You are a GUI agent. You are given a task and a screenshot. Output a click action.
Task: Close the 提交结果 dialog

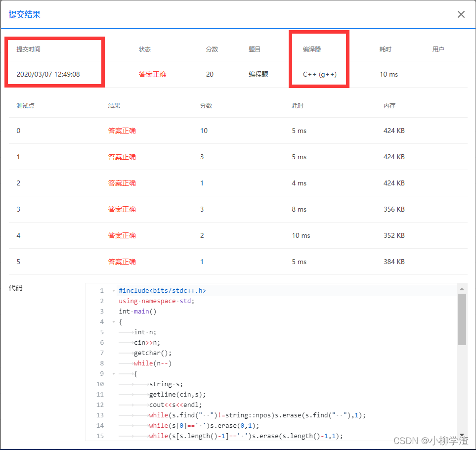click(461, 14)
